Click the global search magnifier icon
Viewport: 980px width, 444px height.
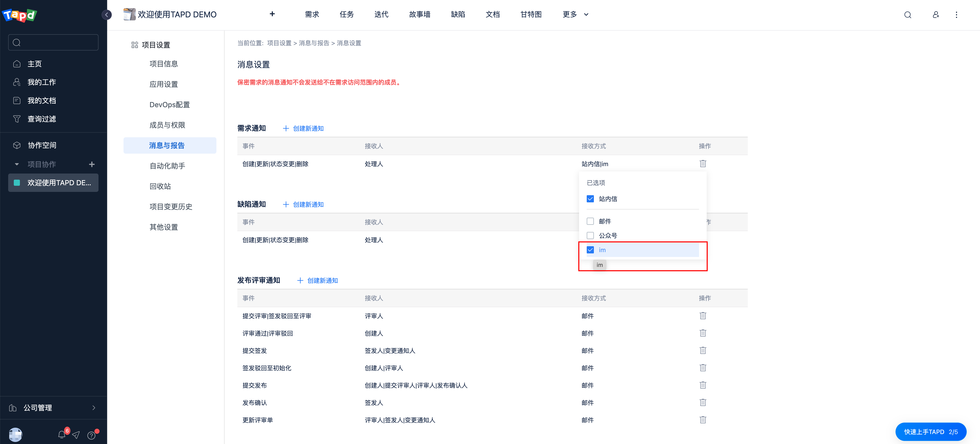(x=907, y=15)
